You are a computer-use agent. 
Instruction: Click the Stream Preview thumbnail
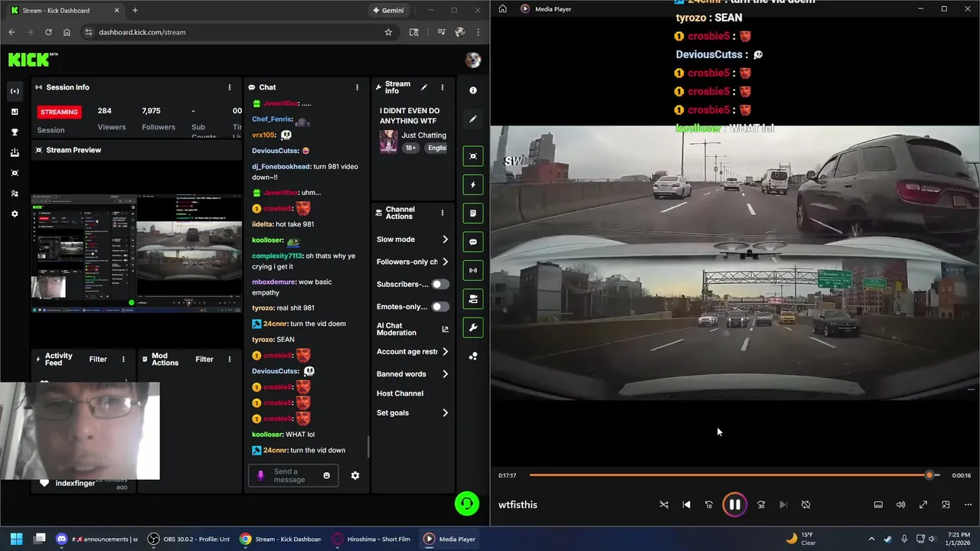click(137, 253)
